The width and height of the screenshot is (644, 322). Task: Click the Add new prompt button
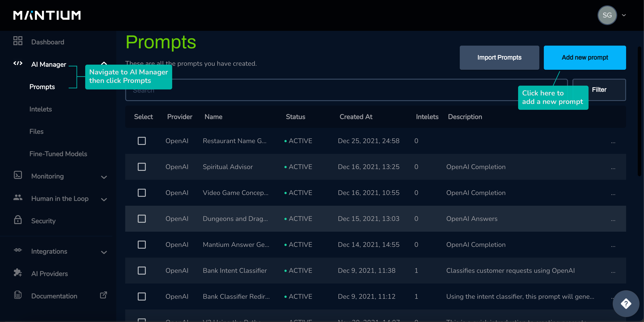point(585,57)
